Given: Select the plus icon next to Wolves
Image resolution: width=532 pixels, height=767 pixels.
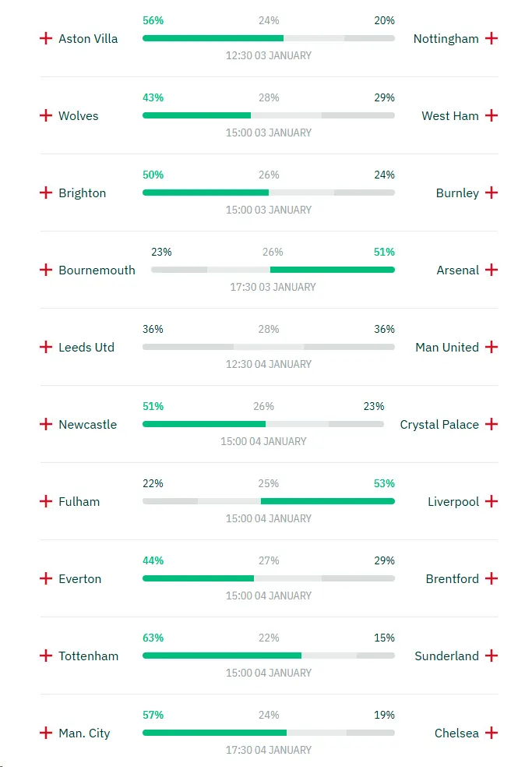Looking at the screenshot, I should tap(46, 115).
